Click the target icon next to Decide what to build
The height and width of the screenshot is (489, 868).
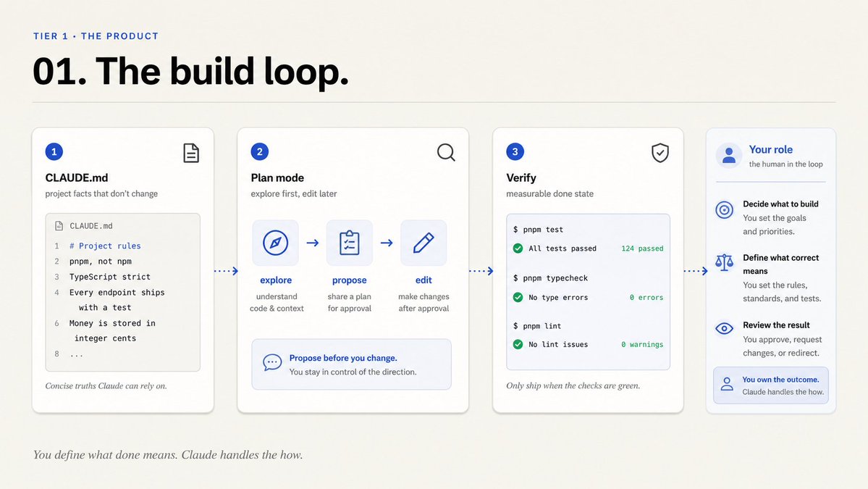click(x=724, y=210)
